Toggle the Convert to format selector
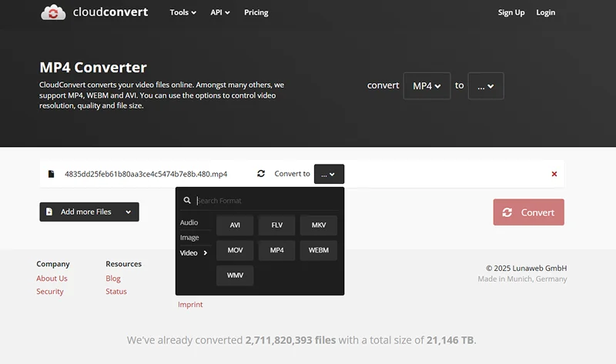The width and height of the screenshot is (616, 364). (329, 174)
